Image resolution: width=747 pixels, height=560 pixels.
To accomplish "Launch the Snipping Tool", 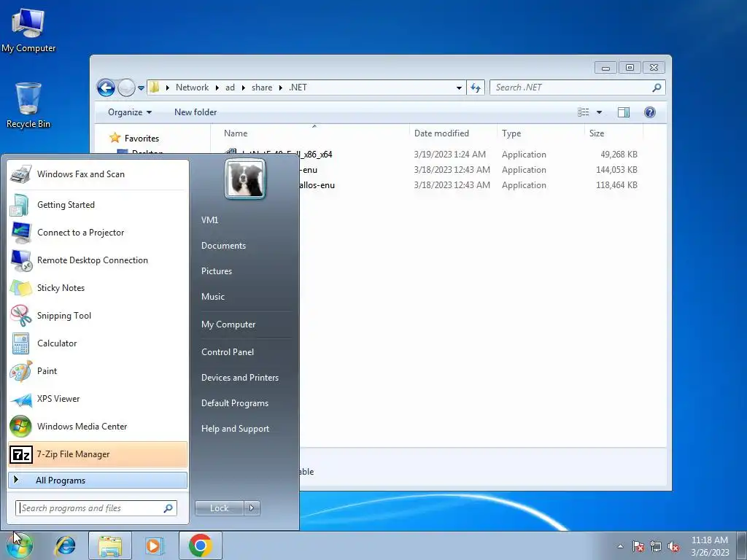I will click(98, 315).
